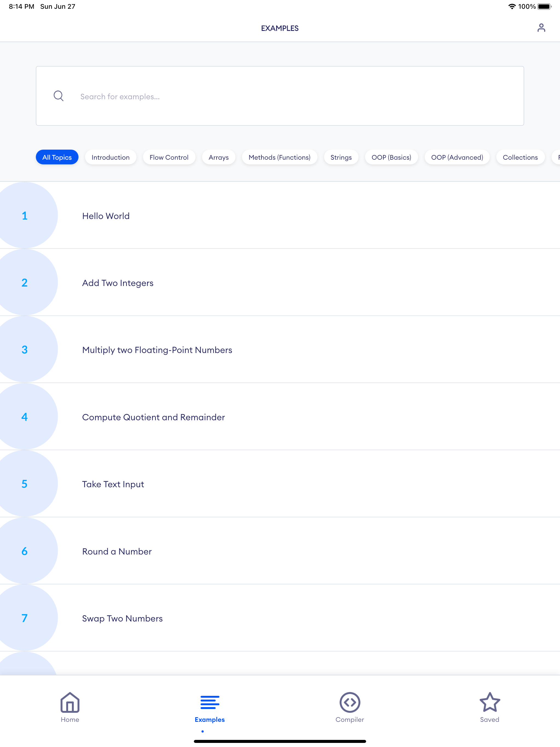Select OOP (Basics) topic chip
The width and height of the screenshot is (560, 747).
click(x=391, y=157)
